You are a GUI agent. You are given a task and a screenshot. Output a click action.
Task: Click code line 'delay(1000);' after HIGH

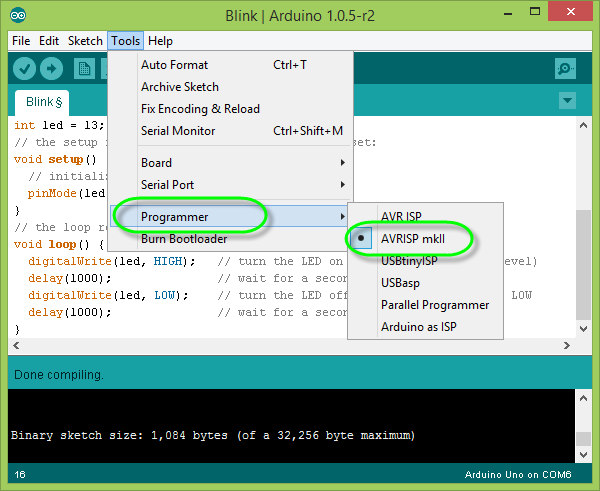point(70,278)
